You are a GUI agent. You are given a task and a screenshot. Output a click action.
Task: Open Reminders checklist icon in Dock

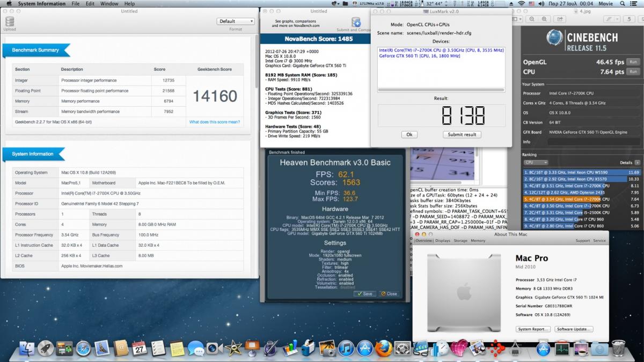(x=158, y=349)
